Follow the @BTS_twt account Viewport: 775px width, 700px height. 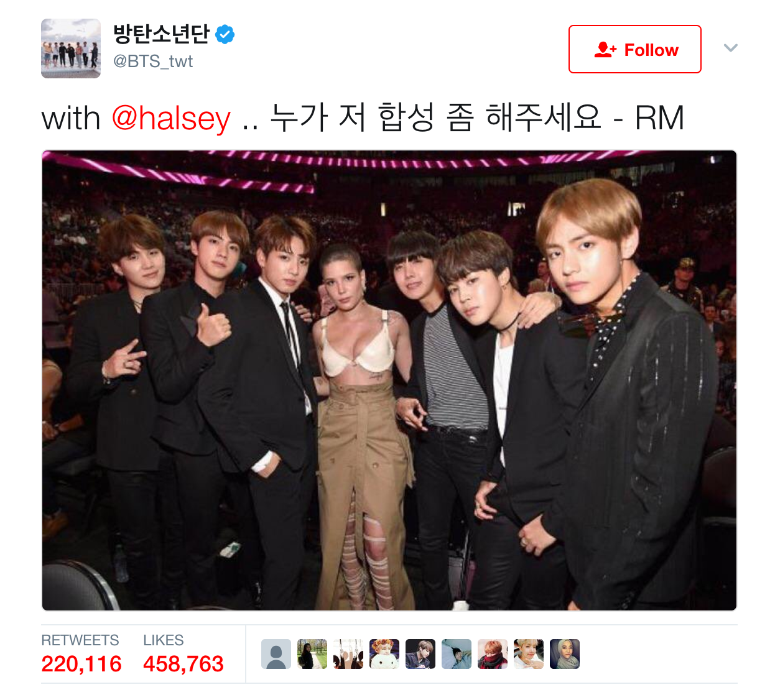pos(635,49)
